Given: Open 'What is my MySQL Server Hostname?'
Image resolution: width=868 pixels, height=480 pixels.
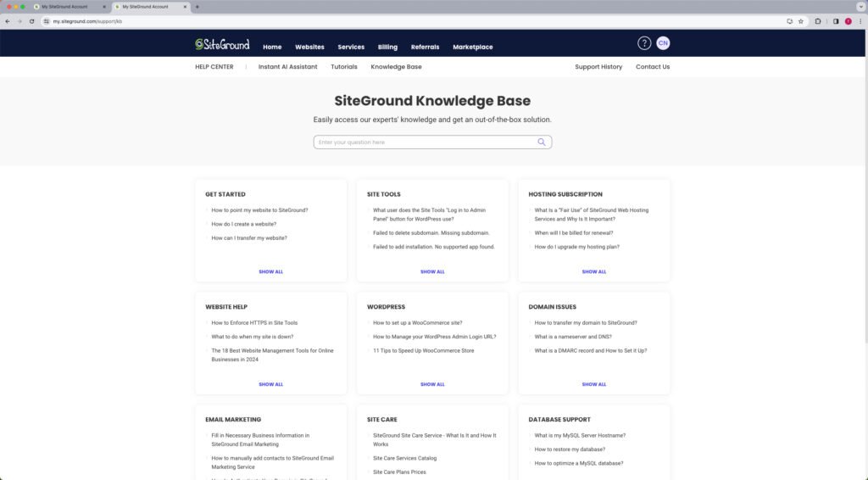Looking at the screenshot, I should 580,436.
